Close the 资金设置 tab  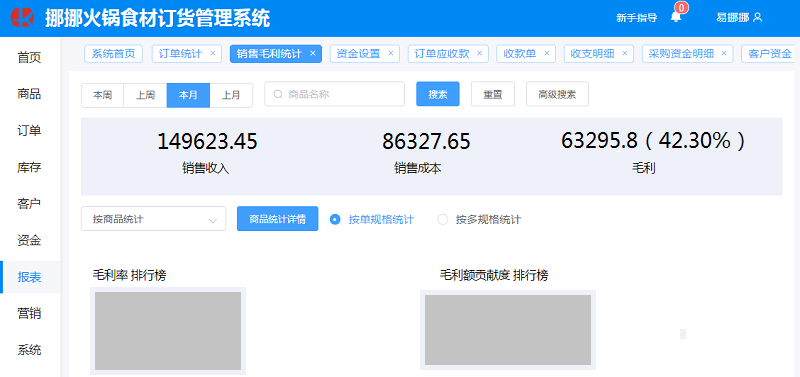pyautogui.click(x=391, y=53)
